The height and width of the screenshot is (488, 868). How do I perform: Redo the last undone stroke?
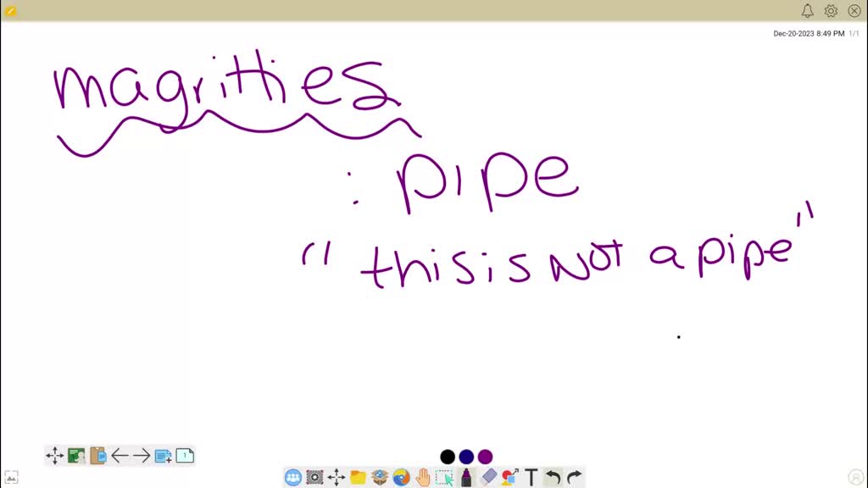click(575, 477)
